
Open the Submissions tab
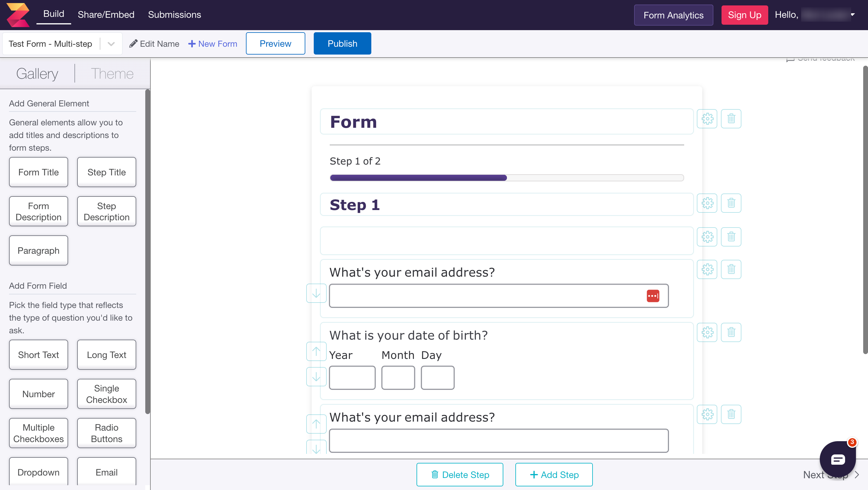(x=174, y=15)
